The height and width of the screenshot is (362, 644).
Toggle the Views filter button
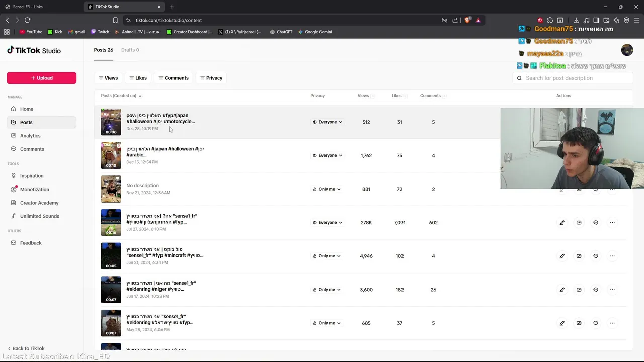(108, 78)
